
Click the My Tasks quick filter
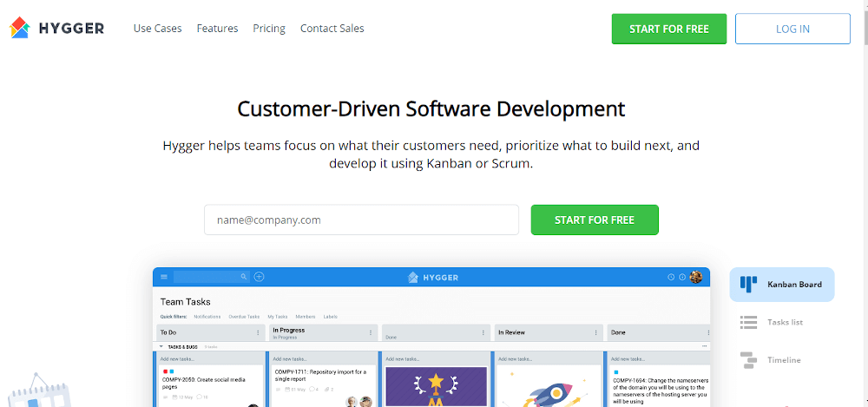278,317
